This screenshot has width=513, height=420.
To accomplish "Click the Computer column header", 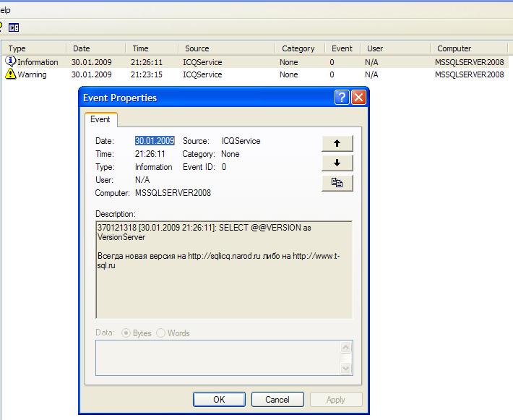I will pyautogui.click(x=469, y=48).
